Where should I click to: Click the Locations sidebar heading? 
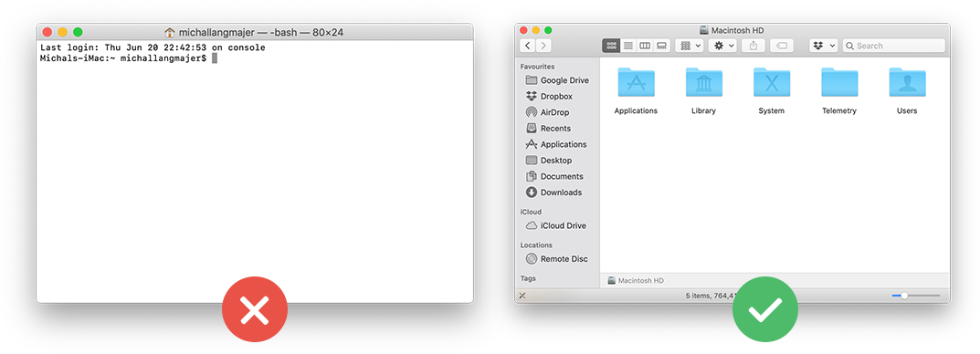(536, 245)
